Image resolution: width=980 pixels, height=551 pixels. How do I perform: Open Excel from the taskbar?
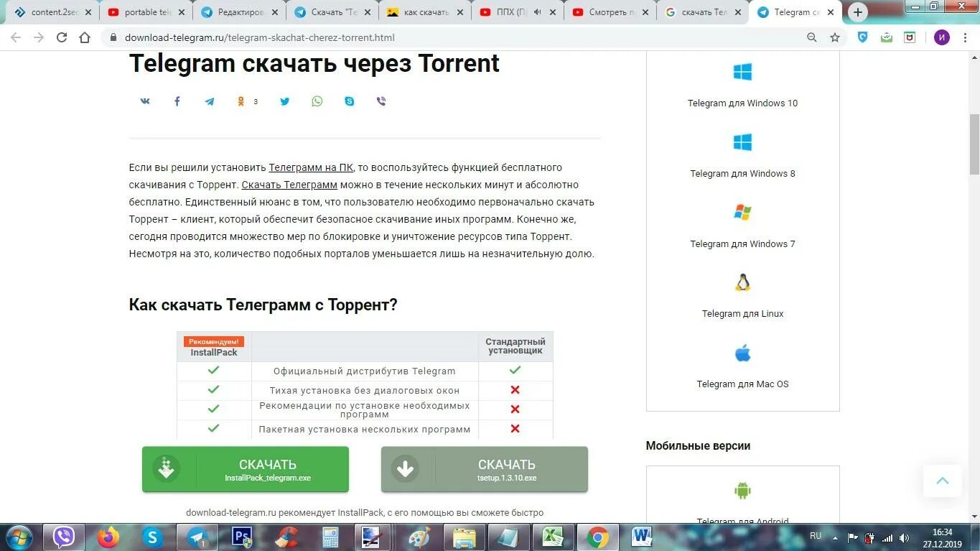pyautogui.click(x=553, y=537)
